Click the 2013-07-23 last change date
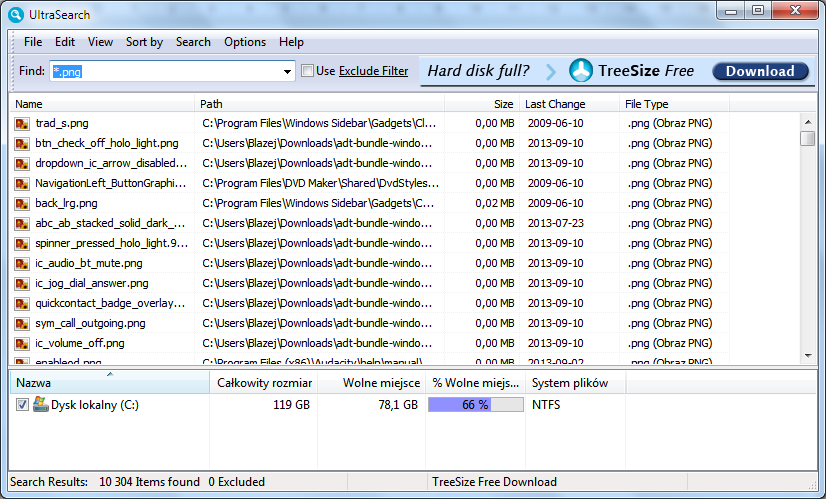 pos(556,223)
